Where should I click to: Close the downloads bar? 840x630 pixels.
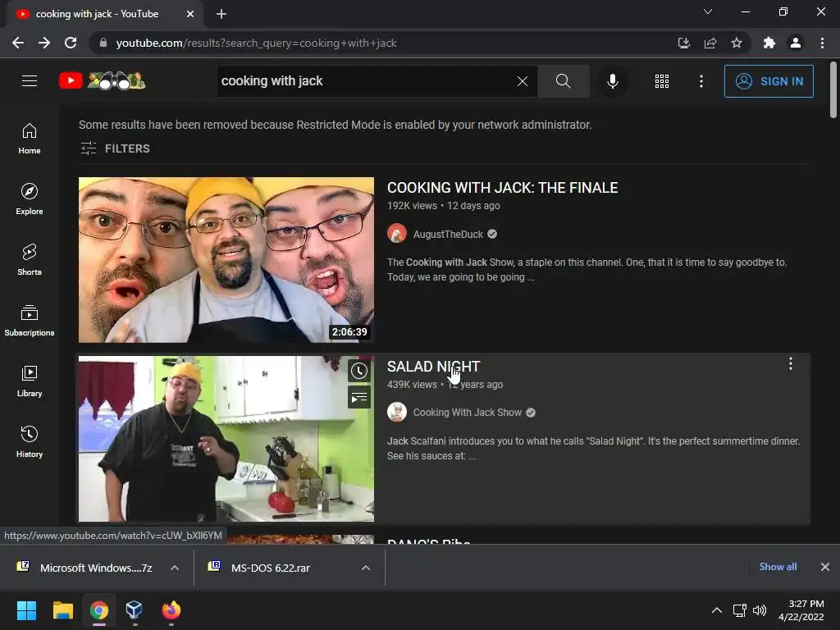click(825, 567)
